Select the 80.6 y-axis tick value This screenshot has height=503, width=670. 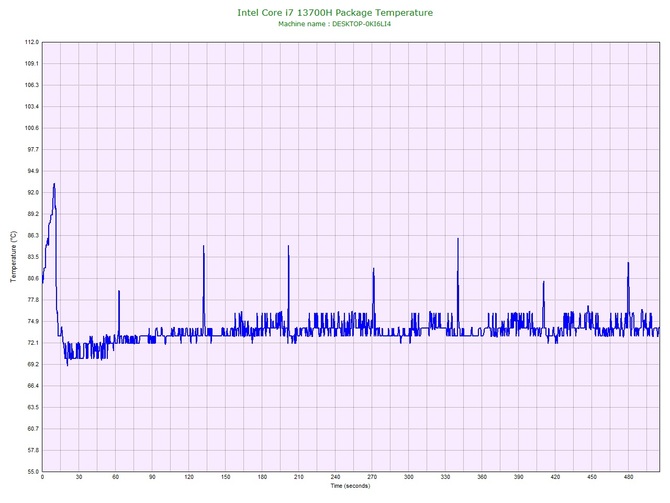[x=33, y=279]
